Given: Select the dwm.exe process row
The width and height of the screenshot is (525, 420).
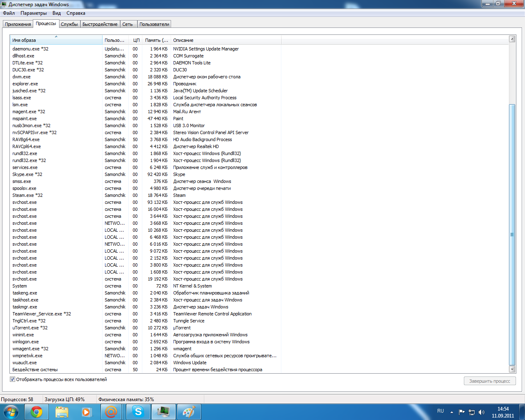Looking at the screenshot, I should pyautogui.click(x=146, y=77).
